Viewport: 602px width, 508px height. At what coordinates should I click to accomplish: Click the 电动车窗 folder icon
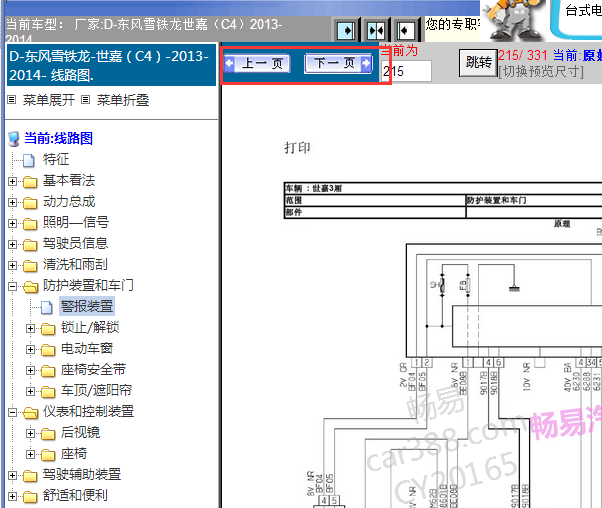point(48,350)
